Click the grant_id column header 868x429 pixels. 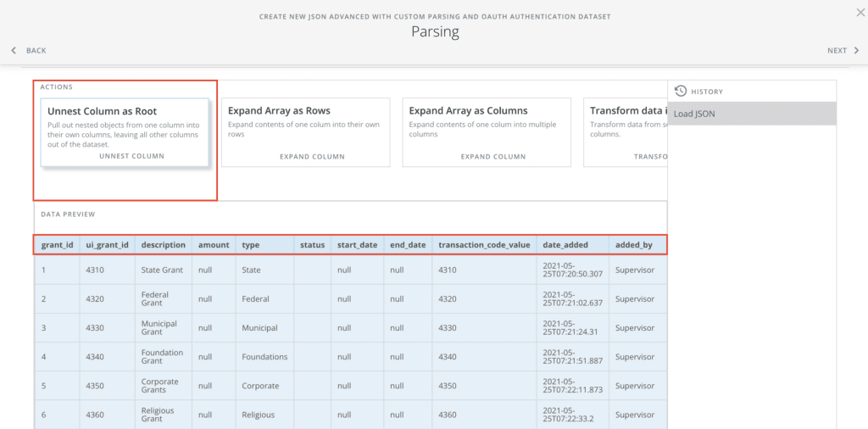(57, 245)
